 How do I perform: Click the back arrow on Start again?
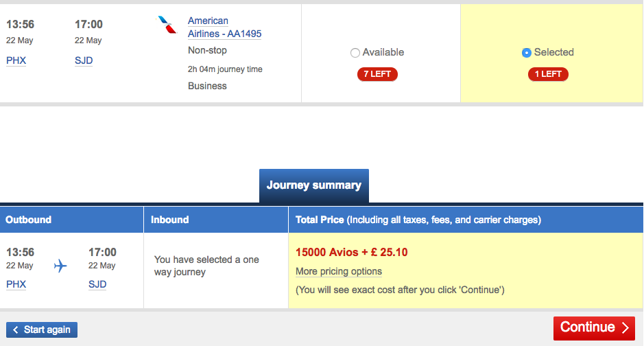pyautogui.click(x=16, y=330)
